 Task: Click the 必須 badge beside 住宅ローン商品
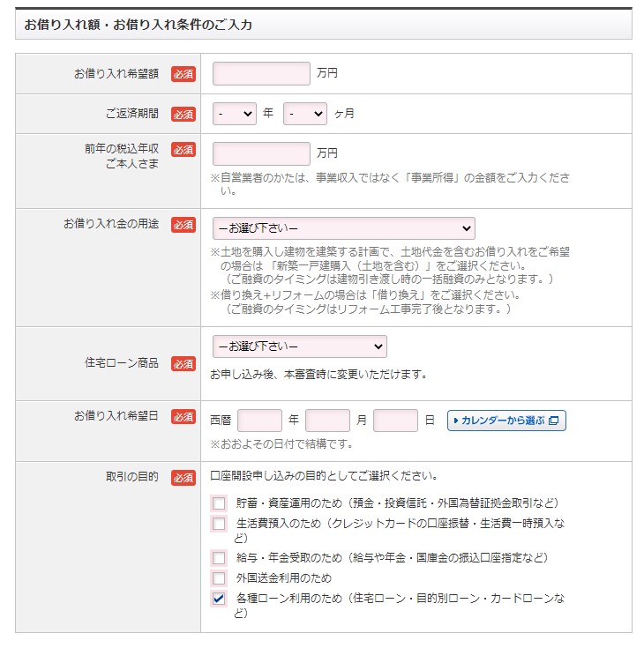pos(183,363)
